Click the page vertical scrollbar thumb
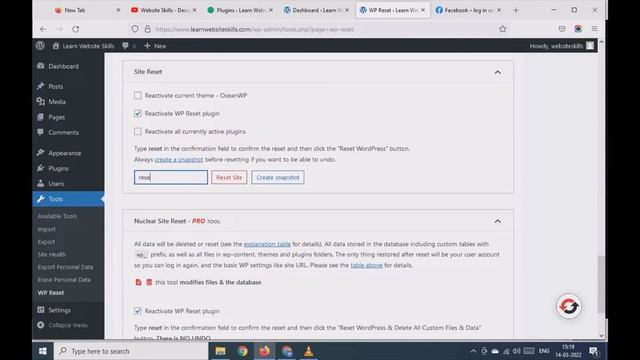 [x=601, y=284]
